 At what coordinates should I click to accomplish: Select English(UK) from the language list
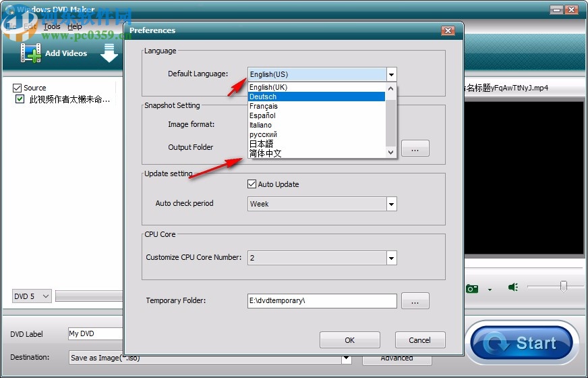click(x=316, y=87)
